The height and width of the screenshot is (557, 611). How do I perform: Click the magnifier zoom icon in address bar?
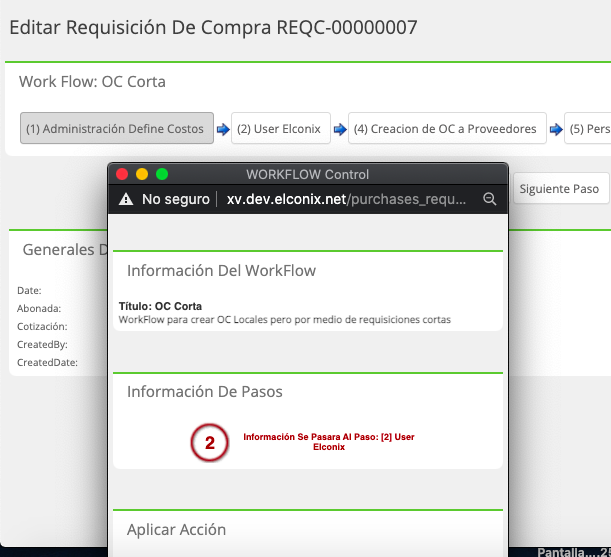pos(489,199)
